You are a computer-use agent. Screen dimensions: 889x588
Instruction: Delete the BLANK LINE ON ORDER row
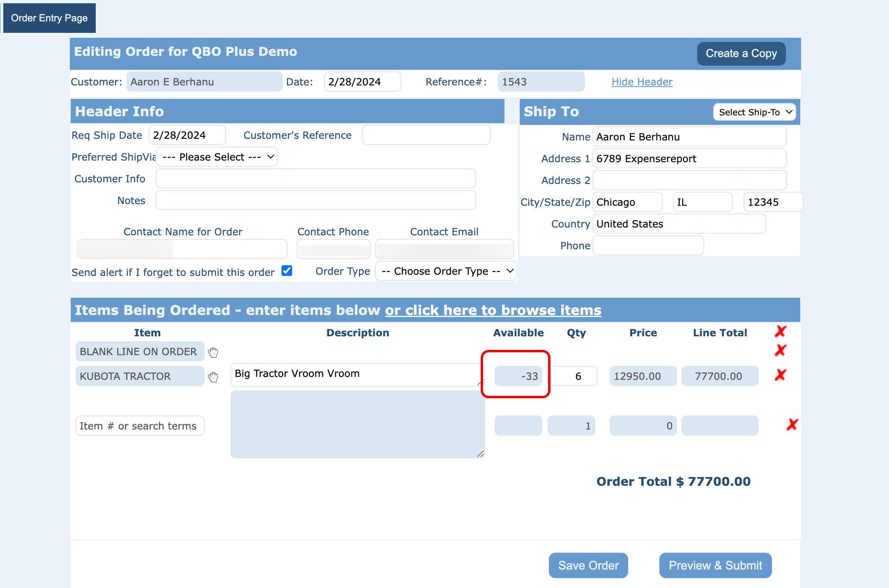point(780,350)
